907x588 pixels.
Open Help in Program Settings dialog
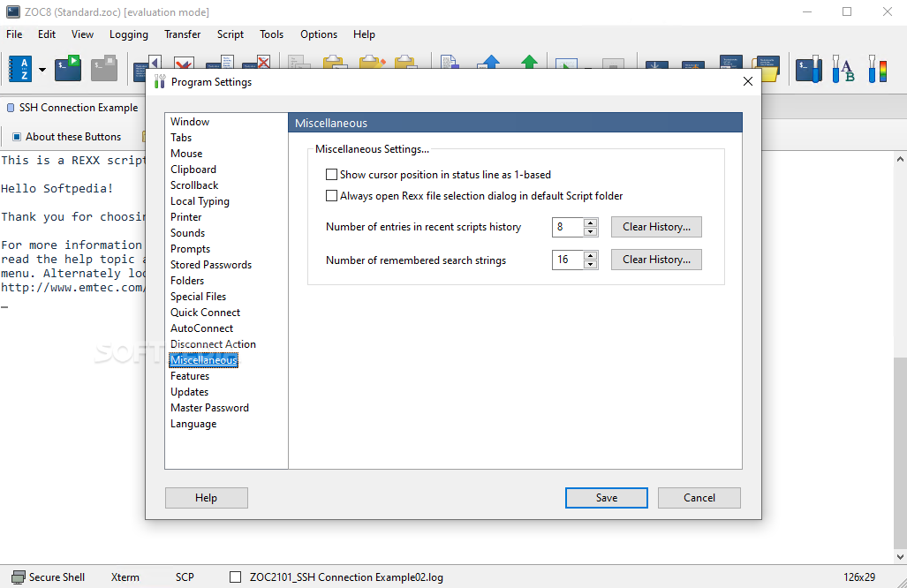click(207, 498)
